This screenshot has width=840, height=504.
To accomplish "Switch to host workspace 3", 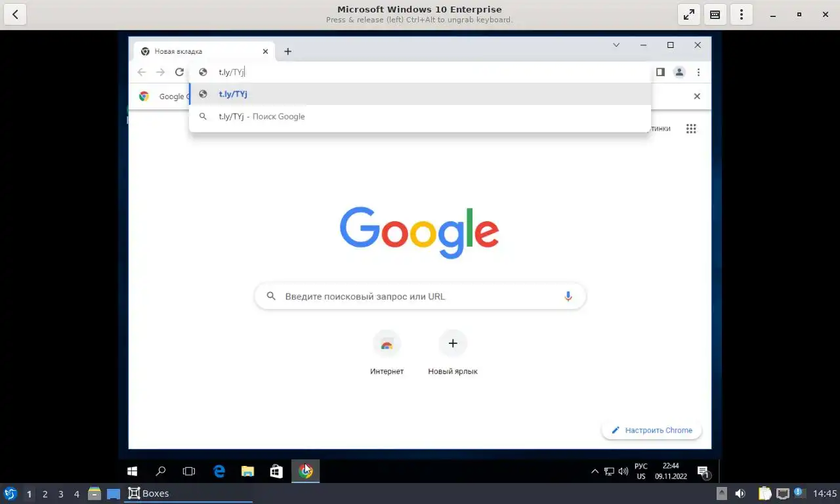I will point(61,494).
